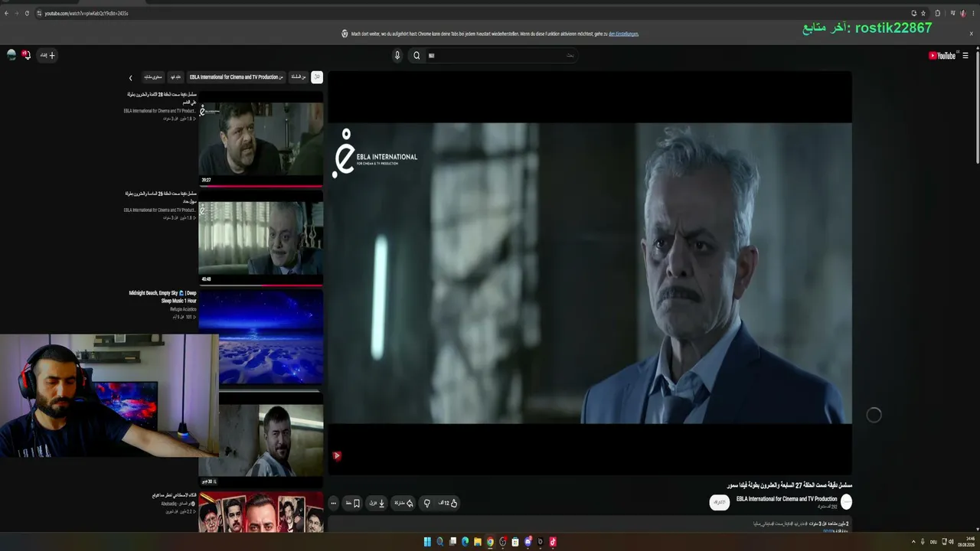Select the 'EBLA International for Cinema and TV Production' chip

pyautogui.click(x=236, y=77)
